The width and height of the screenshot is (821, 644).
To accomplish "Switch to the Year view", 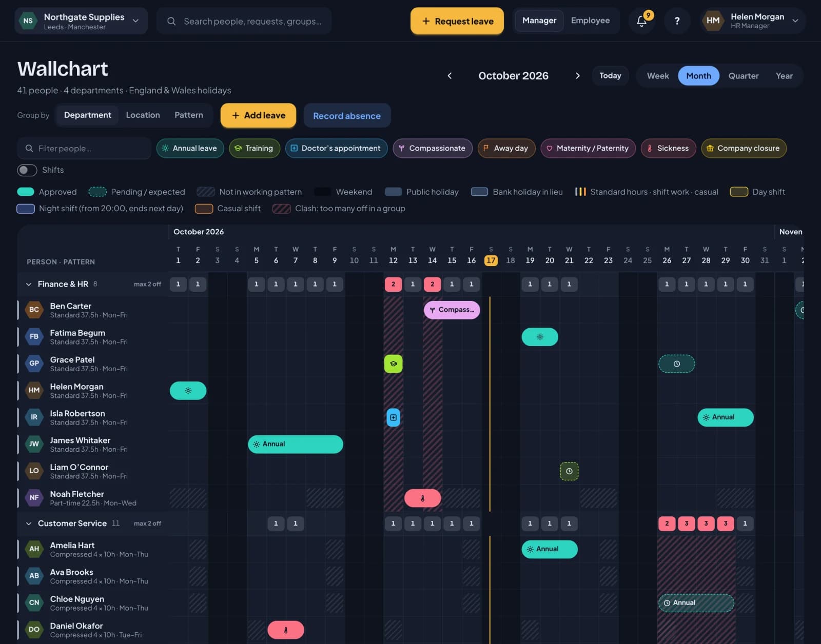I will [784, 76].
